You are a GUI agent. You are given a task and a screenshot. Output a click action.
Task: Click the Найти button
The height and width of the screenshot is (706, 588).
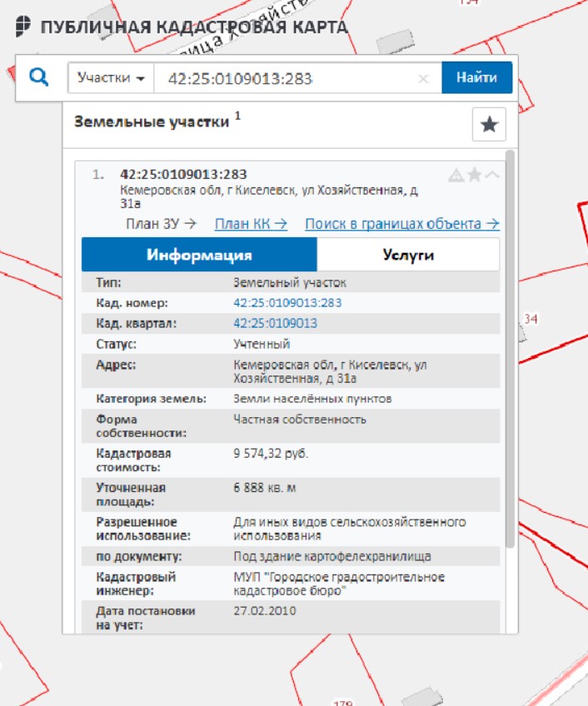476,77
